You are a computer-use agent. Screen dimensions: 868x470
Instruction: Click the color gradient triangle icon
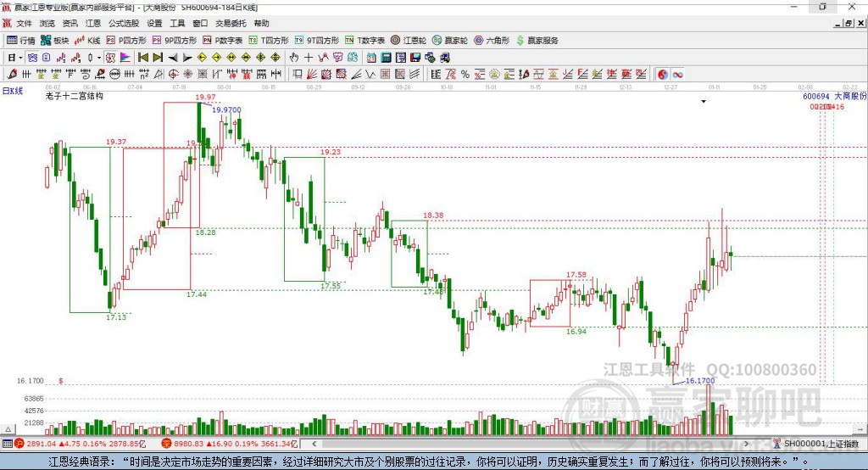pos(125,58)
